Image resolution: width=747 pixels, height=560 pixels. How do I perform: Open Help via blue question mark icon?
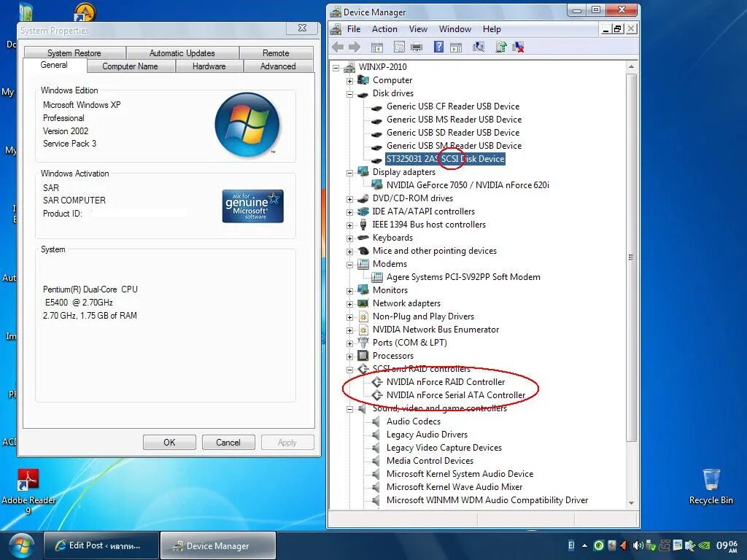[x=438, y=47]
